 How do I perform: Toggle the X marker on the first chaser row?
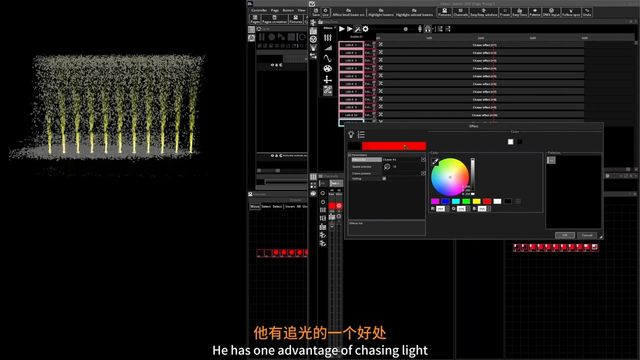coord(381,44)
